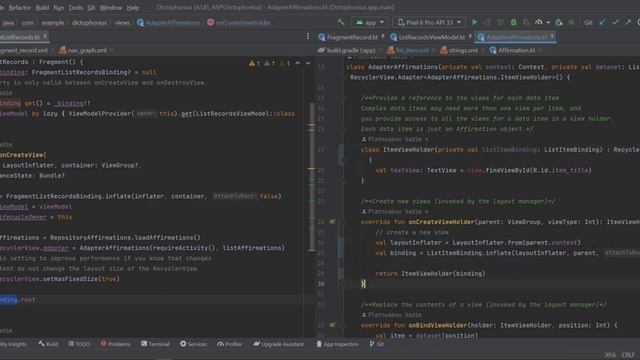
Task: Select the AdapterAffirmations.kt tab
Action: [516, 37]
